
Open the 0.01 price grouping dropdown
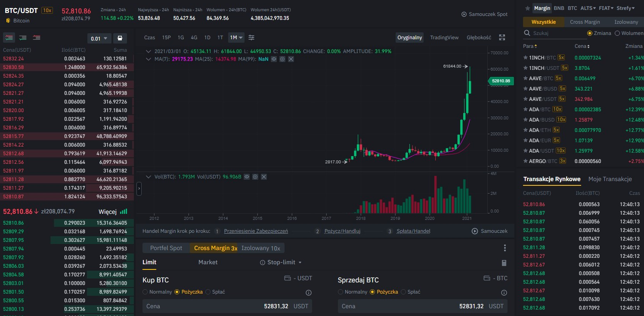tap(99, 38)
